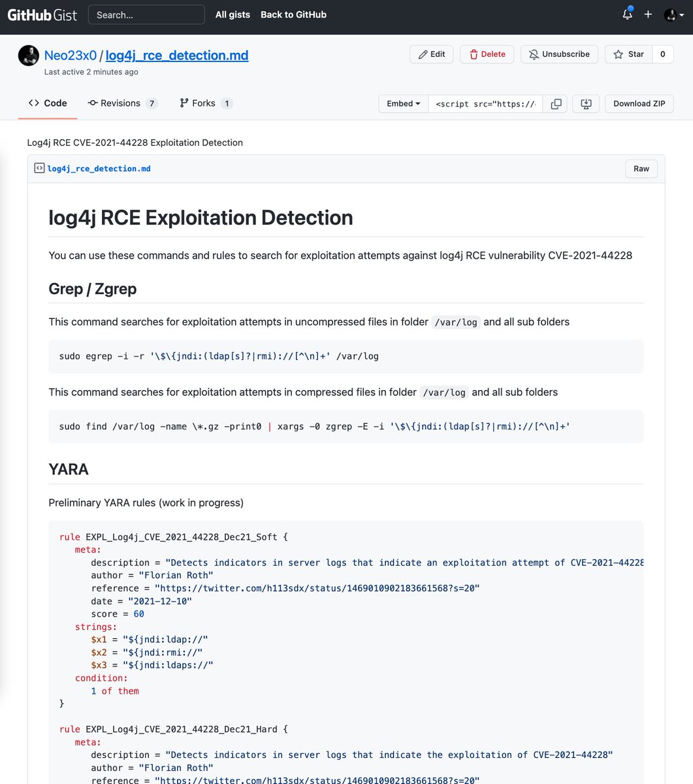Edit this gist
The image size is (693, 784).
(x=432, y=54)
